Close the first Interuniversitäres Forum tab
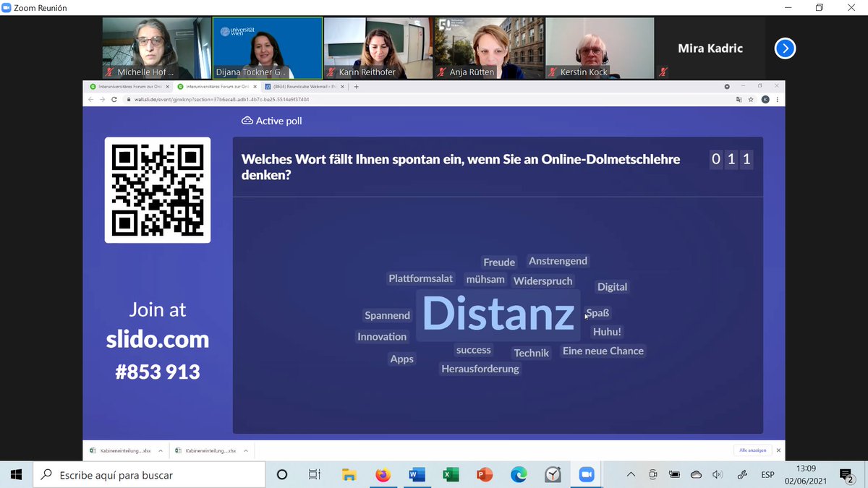Screen dimensions: 868x488 pos(168,86)
